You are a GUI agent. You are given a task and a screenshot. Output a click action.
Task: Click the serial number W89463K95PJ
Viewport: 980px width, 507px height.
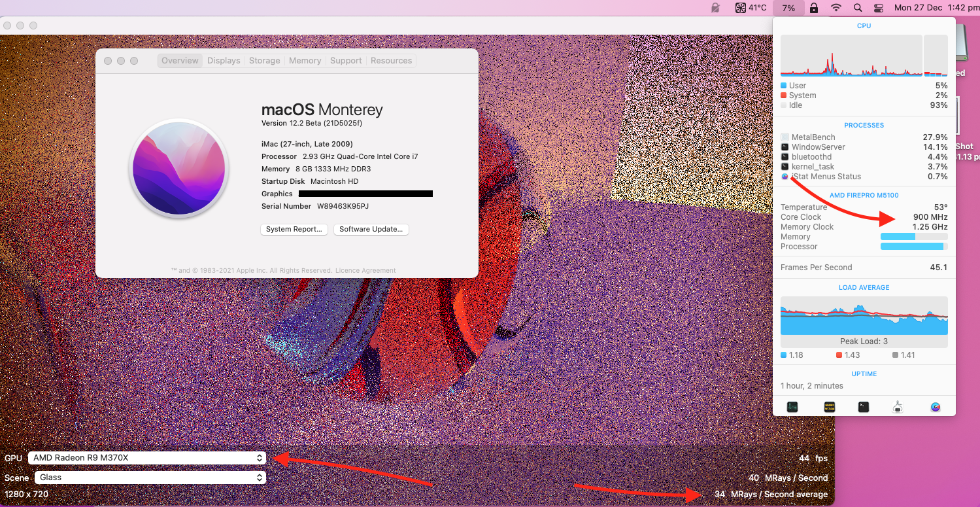[x=343, y=206]
